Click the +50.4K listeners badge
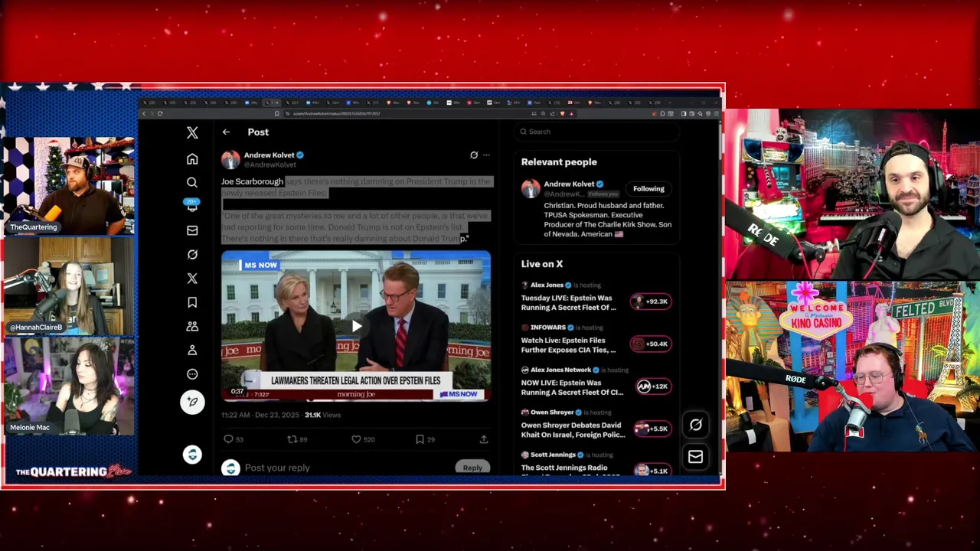Viewport: 980px width, 551px height. (651, 344)
